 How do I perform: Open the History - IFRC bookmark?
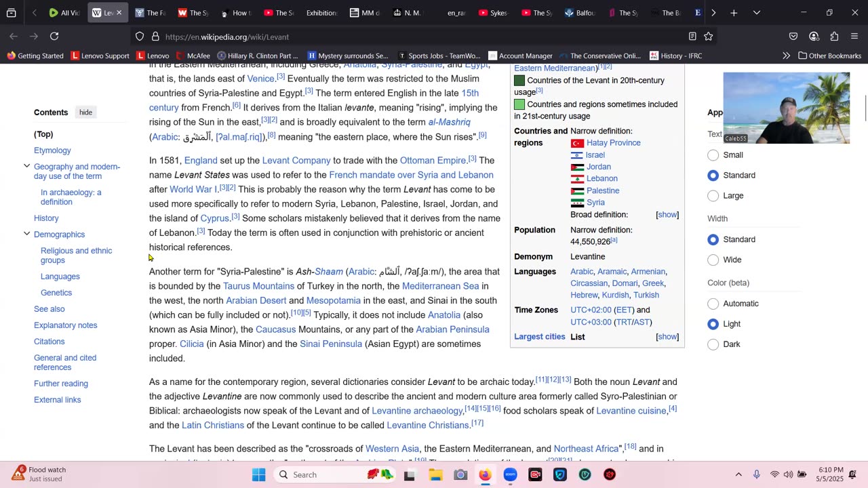click(x=675, y=56)
